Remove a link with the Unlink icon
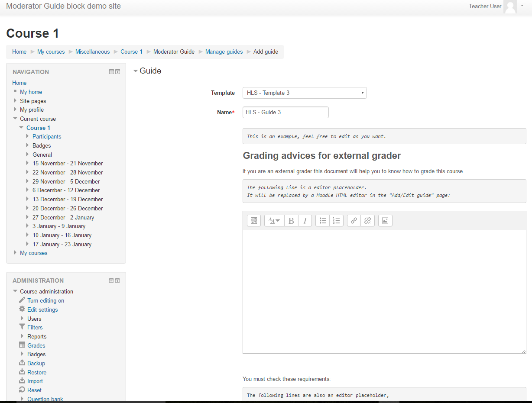532x403 pixels. 367,220
